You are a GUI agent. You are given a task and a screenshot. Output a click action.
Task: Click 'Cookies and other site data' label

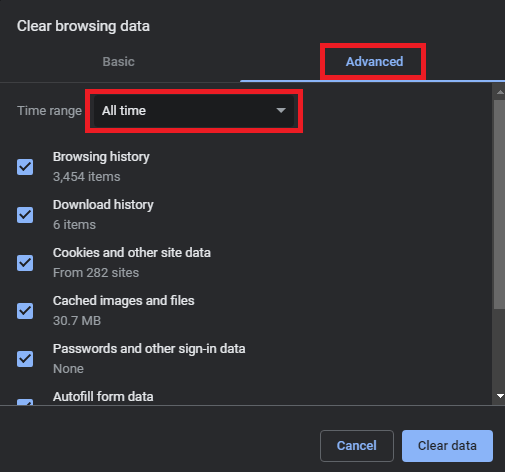pyautogui.click(x=132, y=253)
